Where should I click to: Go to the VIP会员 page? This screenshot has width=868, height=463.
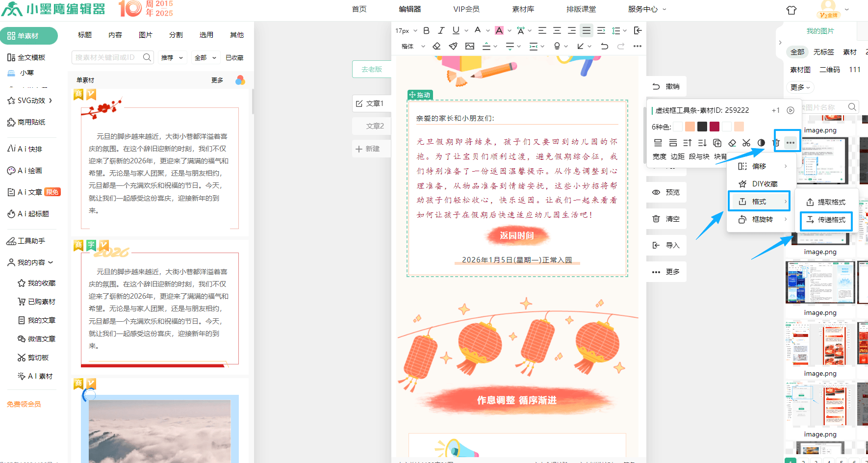pos(466,9)
